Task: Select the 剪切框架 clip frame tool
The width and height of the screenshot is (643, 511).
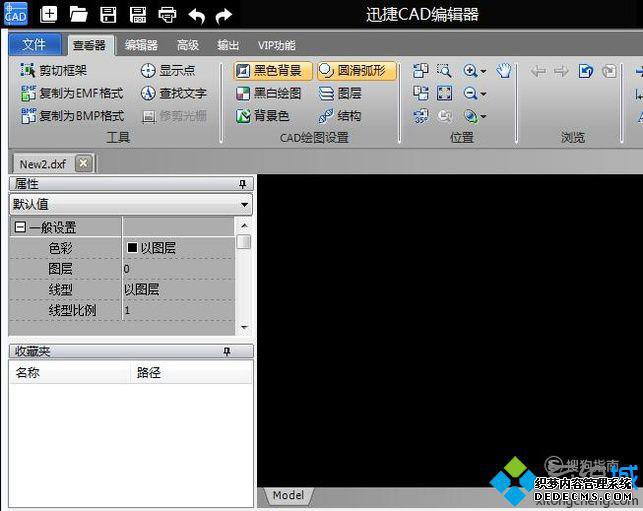Action: [x=54, y=71]
